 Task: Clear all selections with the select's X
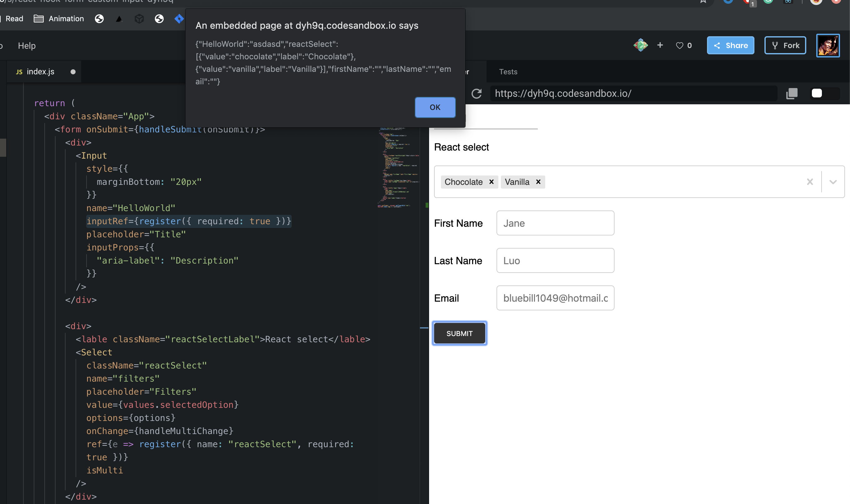tap(810, 182)
